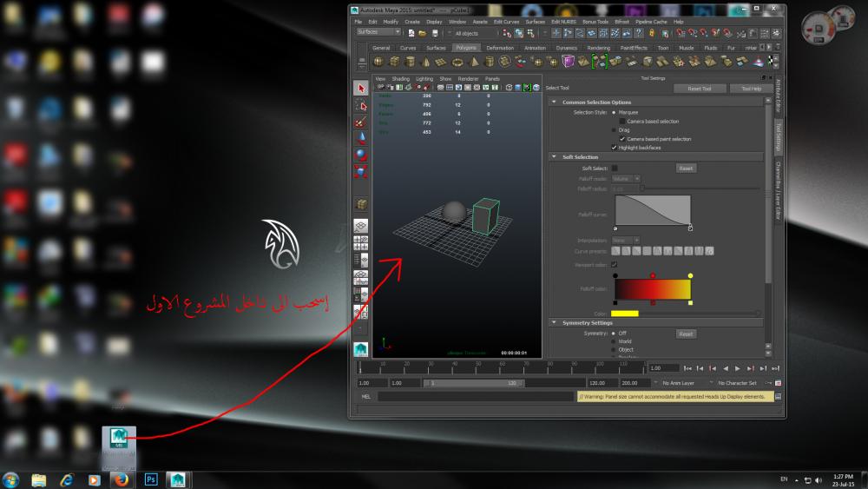Click the Tool Help button
868x489 pixels.
tap(751, 89)
